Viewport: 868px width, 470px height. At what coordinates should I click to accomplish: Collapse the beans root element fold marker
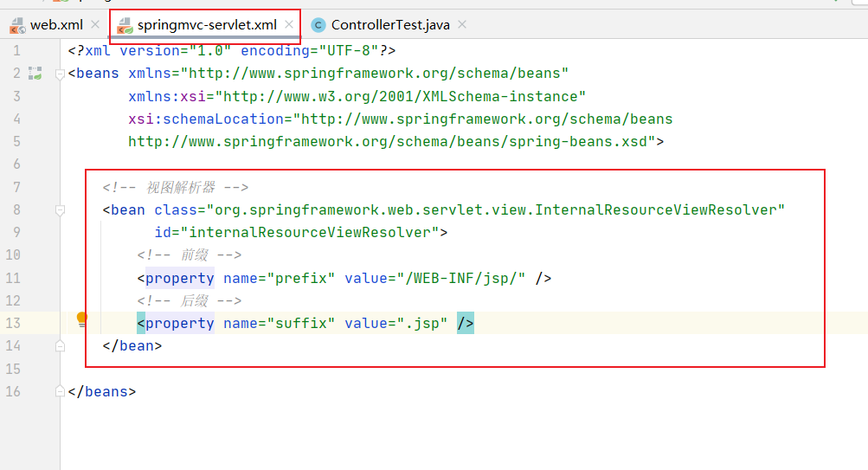point(60,74)
